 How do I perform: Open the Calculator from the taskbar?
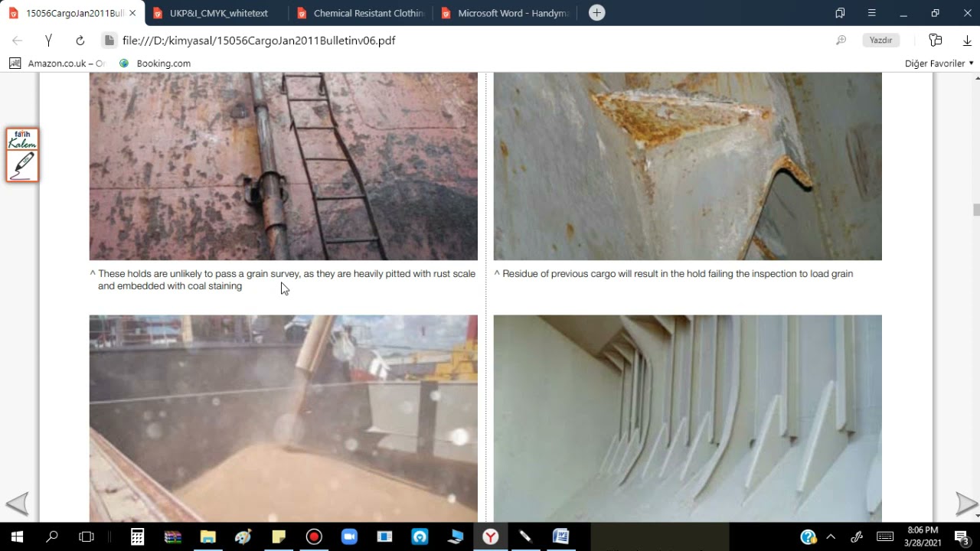[137, 536]
